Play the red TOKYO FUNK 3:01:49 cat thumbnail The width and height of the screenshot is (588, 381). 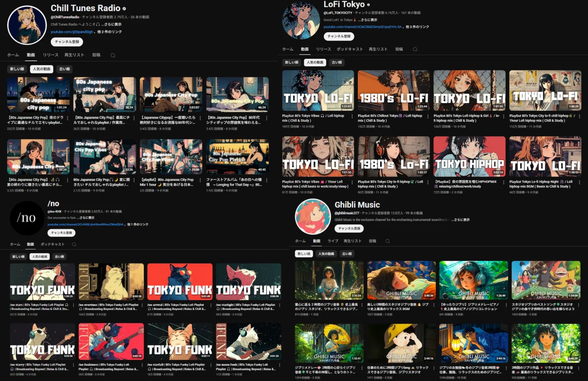[x=180, y=282]
